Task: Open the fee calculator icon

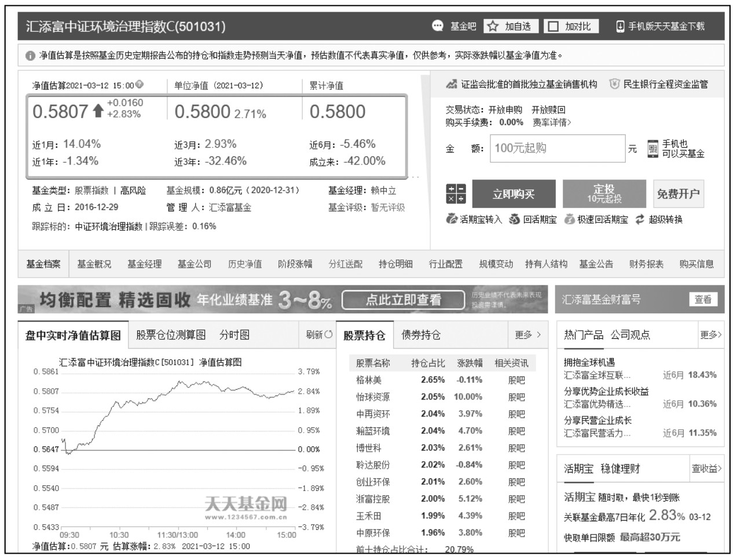Action: coord(456,194)
